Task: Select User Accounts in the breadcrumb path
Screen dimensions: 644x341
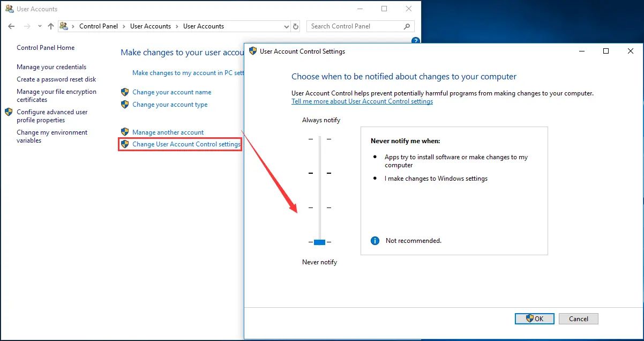Action: pyautogui.click(x=151, y=26)
